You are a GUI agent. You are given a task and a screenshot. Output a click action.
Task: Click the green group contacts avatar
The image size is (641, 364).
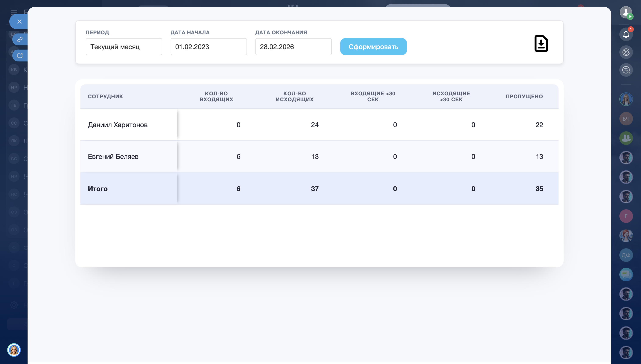[x=626, y=138]
